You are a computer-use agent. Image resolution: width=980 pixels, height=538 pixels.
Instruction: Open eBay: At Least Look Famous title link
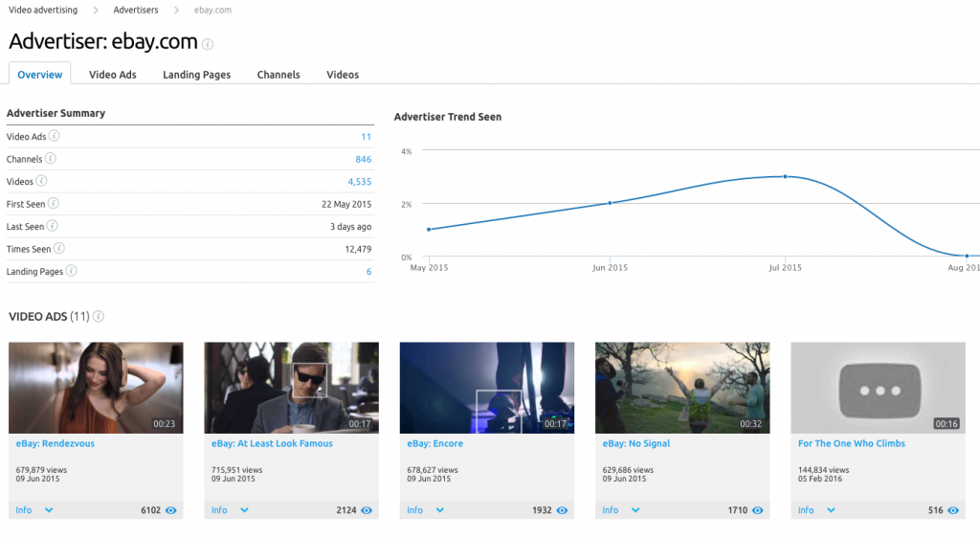pos(272,443)
